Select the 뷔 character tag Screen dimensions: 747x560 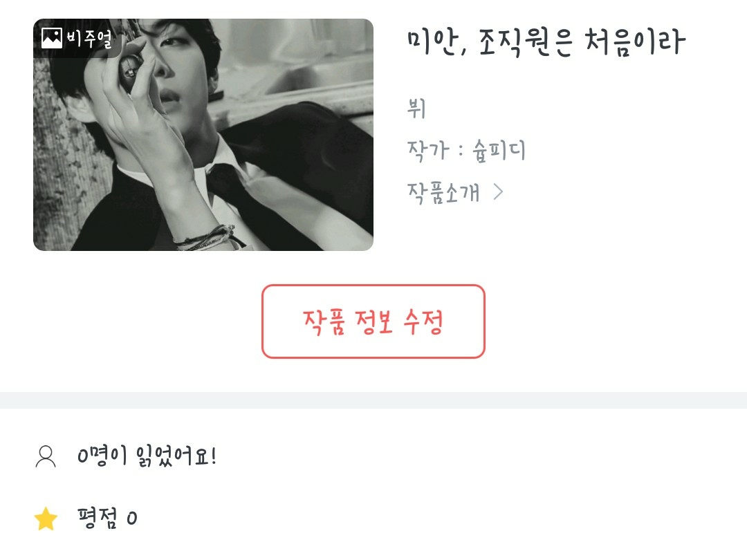point(416,108)
